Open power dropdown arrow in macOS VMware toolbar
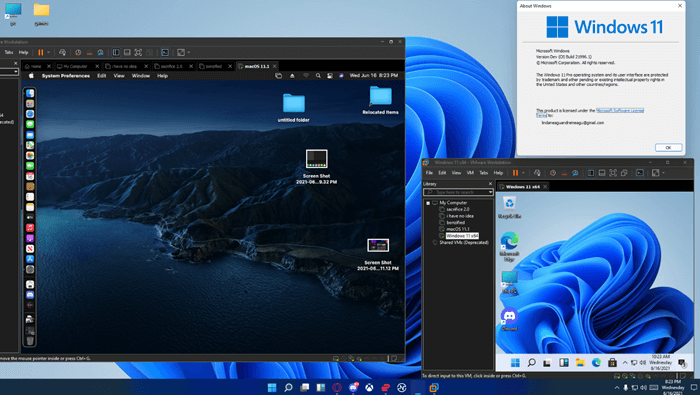Screen dimensions: 700x395 [49, 52]
